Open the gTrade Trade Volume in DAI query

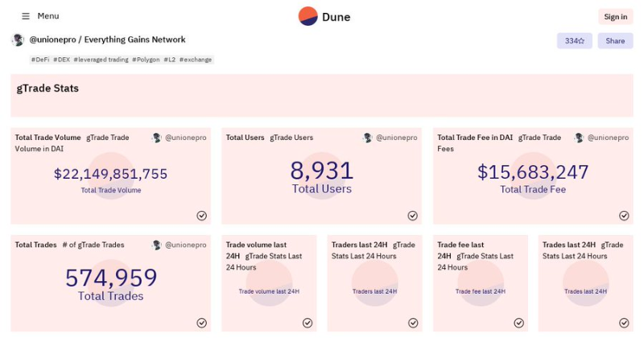pos(107,138)
